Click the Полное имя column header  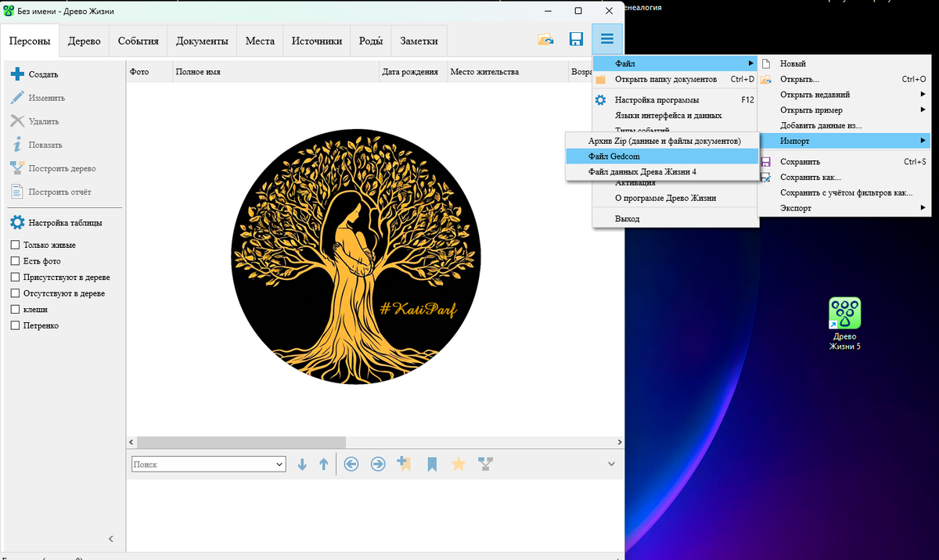click(197, 72)
